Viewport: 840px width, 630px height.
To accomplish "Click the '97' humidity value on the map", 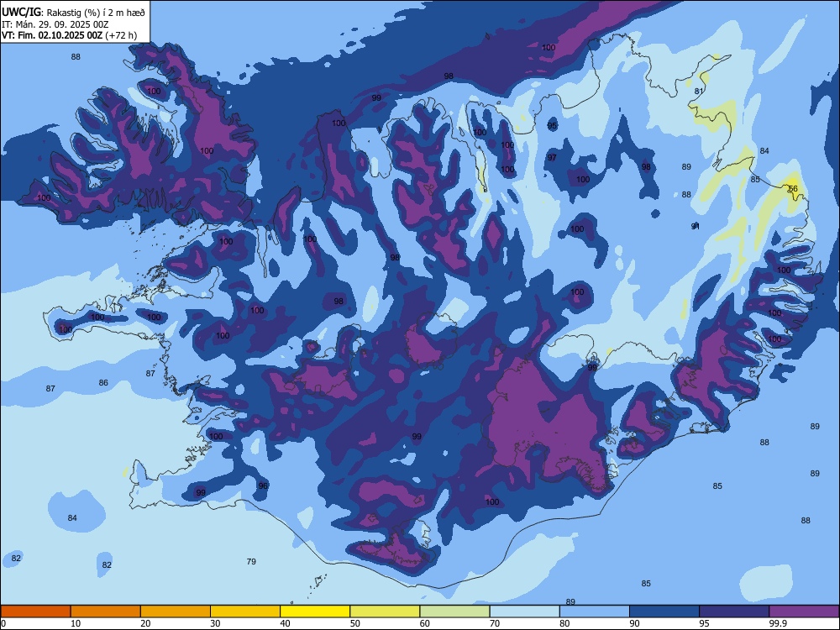I will [x=552, y=158].
